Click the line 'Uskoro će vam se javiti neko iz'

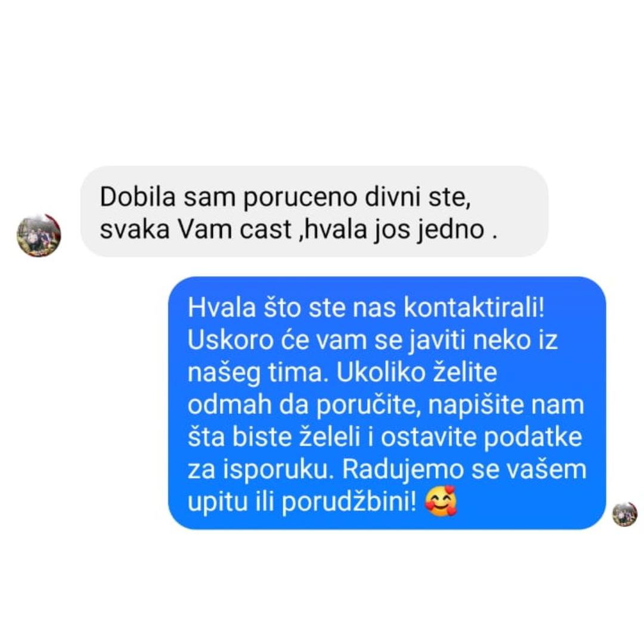pyautogui.click(x=373, y=340)
